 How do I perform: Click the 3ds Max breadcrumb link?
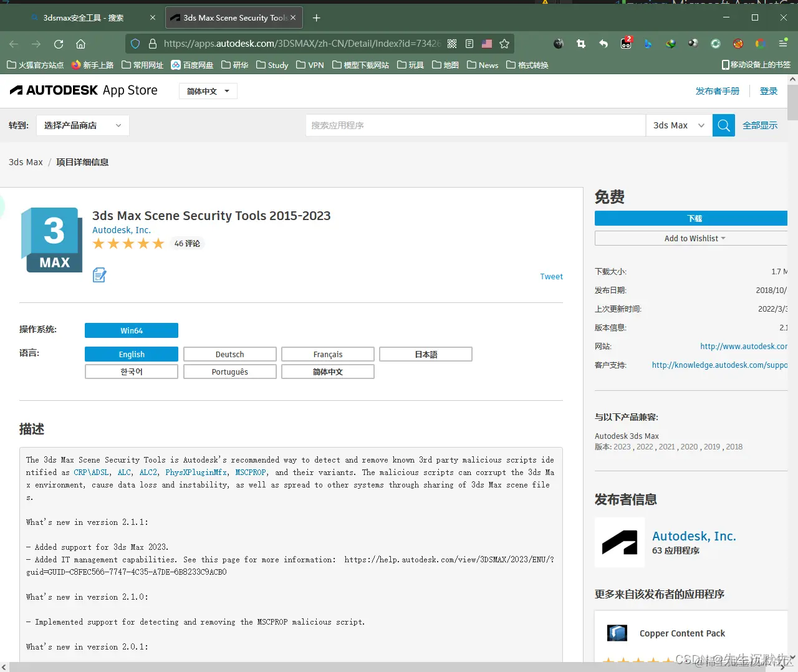pos(26,162)
